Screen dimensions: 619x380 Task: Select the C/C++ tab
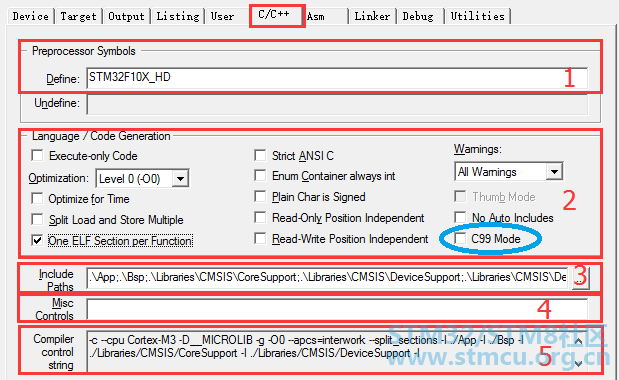tap(277, 15)
